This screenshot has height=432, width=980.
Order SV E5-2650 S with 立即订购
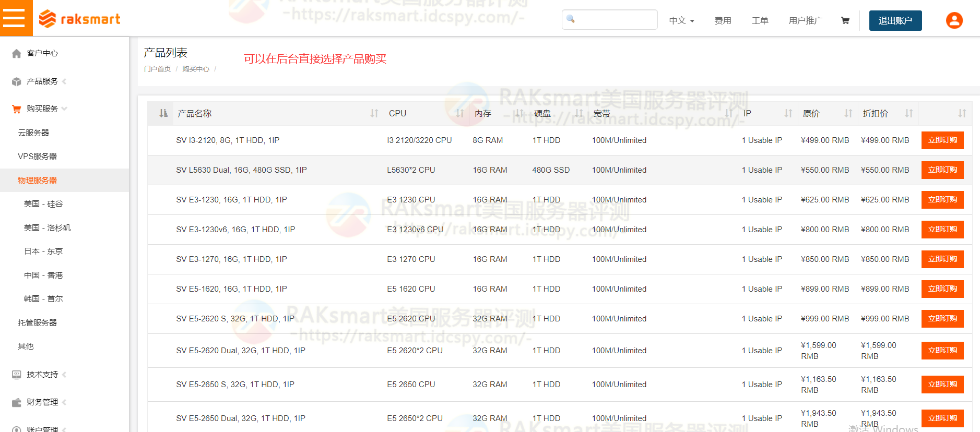(942, 385)
